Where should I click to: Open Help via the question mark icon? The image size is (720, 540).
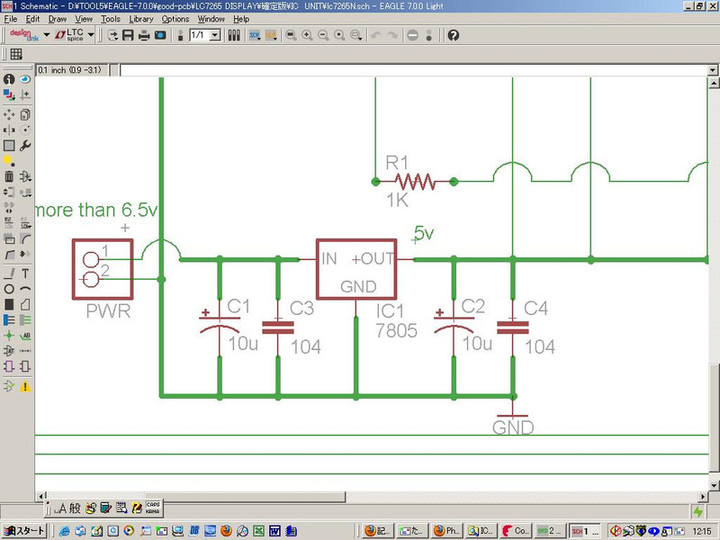(453, 36)
